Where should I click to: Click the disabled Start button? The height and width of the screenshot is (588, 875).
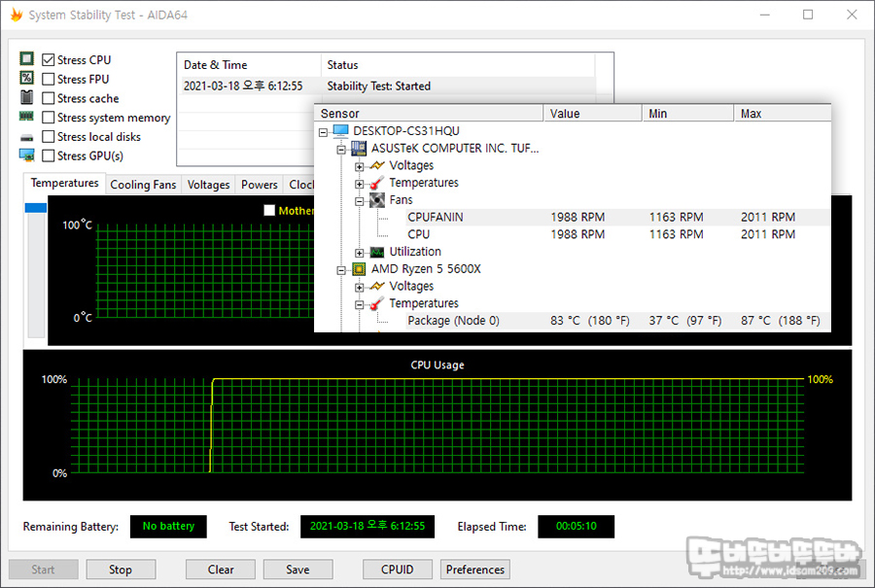[43, 570]
